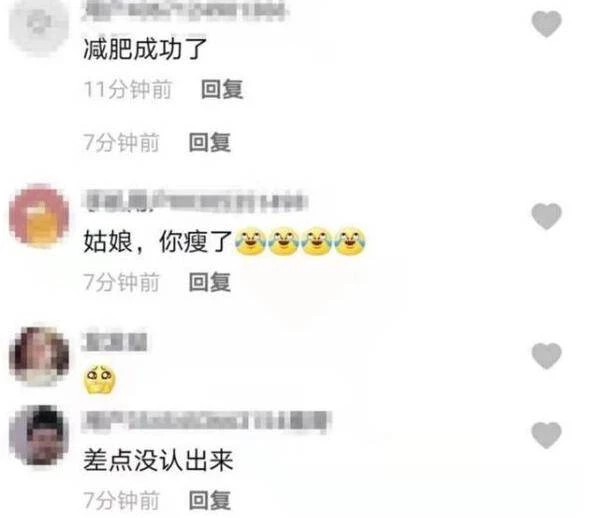View avatar of the pleading-emoji commenter
This screenshot has height=518, width=591.
pyautogui.click(x=39, y=356)
